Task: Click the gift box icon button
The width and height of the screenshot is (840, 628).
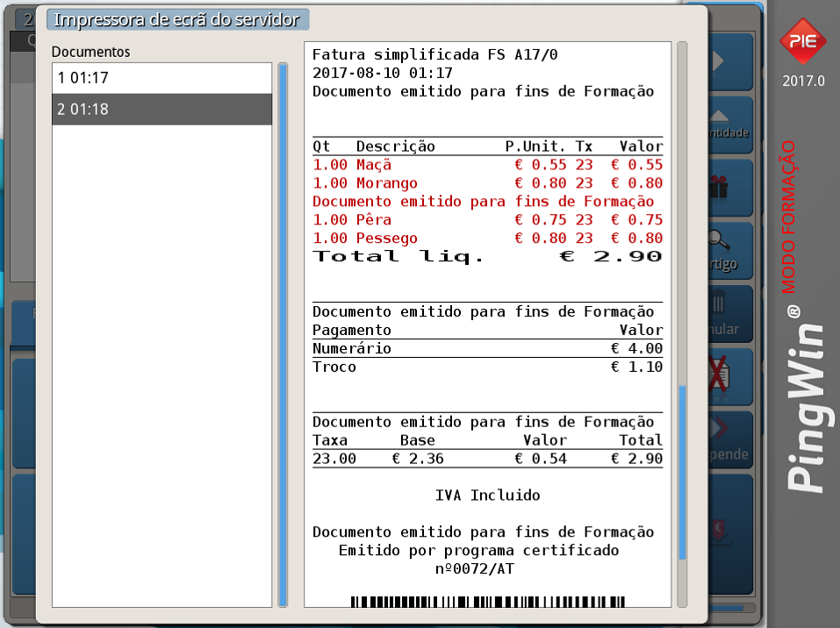Action: click(731, 187)
